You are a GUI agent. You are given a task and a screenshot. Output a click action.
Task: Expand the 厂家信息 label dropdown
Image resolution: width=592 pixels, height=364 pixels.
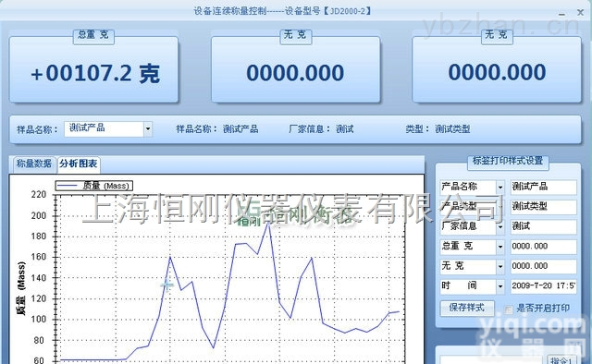[x=499, y=226]
